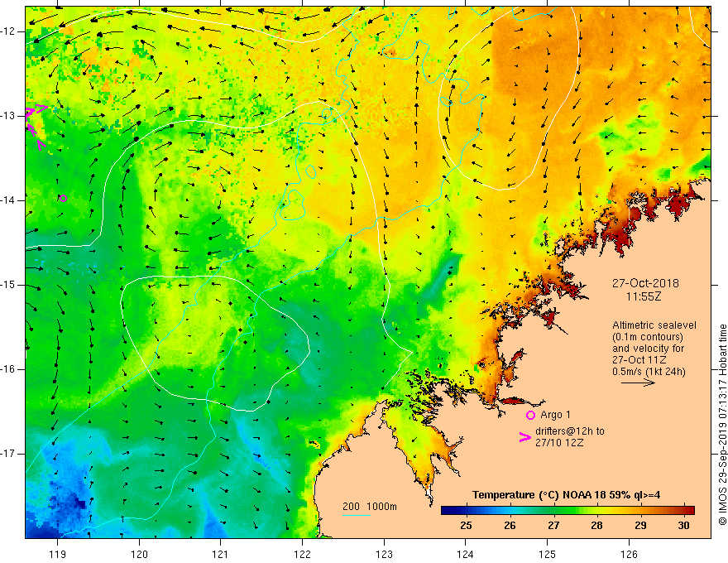Screen dimensions: 728x563
Task: Click the Argo float circle near 119E 14S
Action: [x=63, y=199]
